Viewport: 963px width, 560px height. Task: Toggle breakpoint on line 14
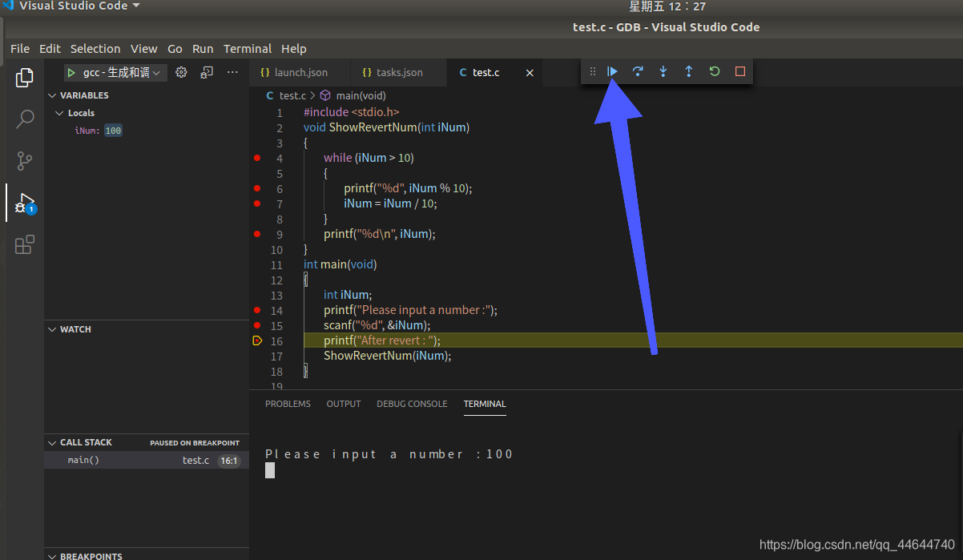[x=257, y=310]
